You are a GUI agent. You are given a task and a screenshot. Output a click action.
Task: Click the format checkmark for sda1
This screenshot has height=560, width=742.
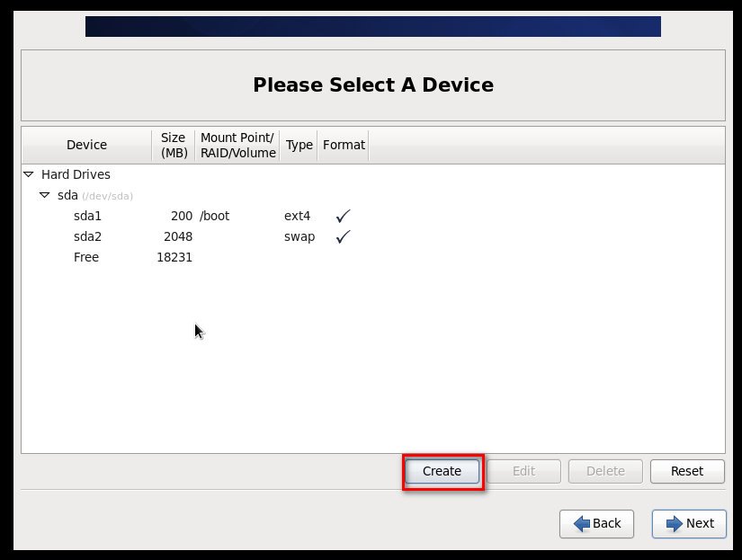[343, 216]
